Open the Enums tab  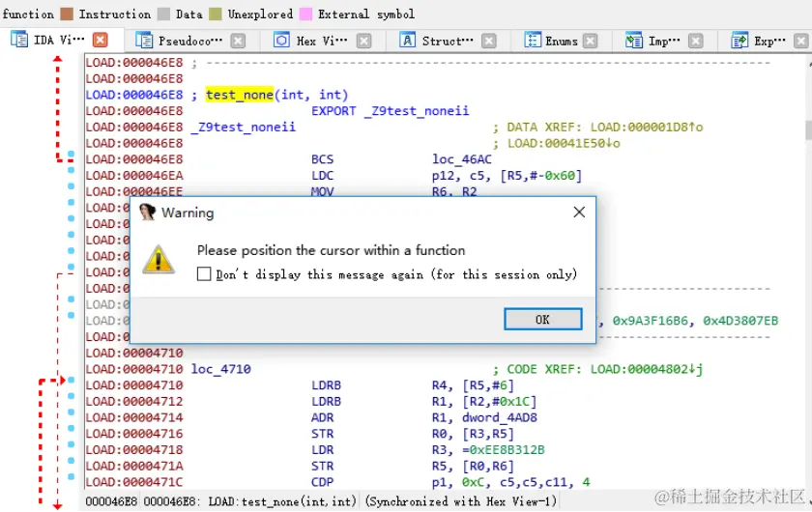[562, 41]
